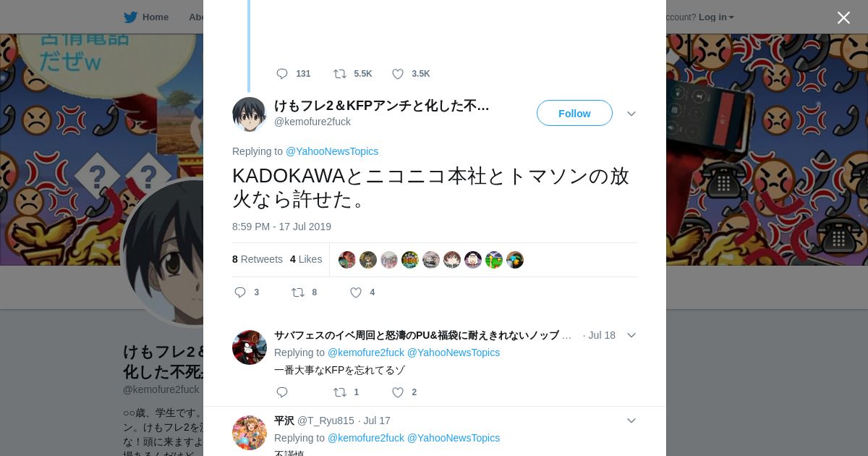Like the main tweet with 4 likes
The image size is (868, 456).
click(x=356, y=292)
